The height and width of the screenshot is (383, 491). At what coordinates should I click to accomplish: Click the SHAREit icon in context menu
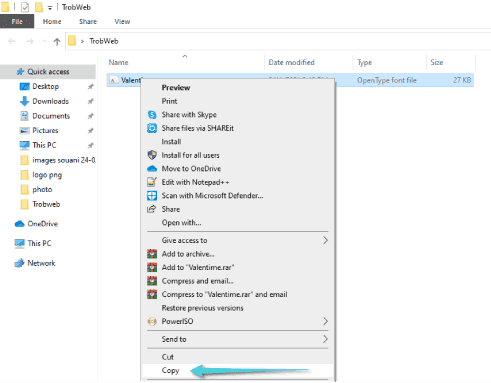coord(152,128)
